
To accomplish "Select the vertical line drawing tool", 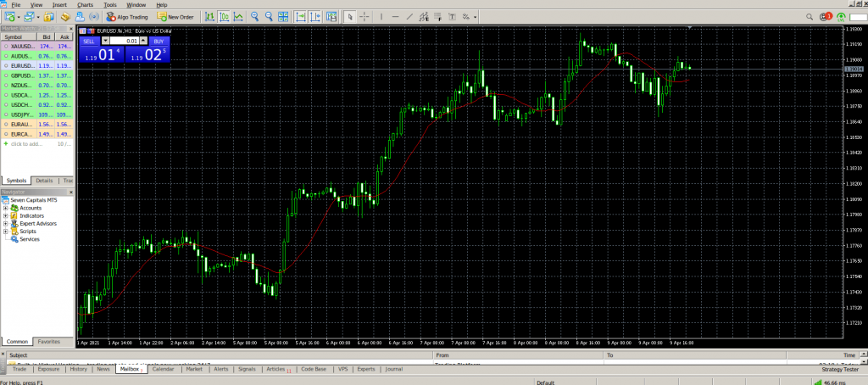I will (381, 17).
